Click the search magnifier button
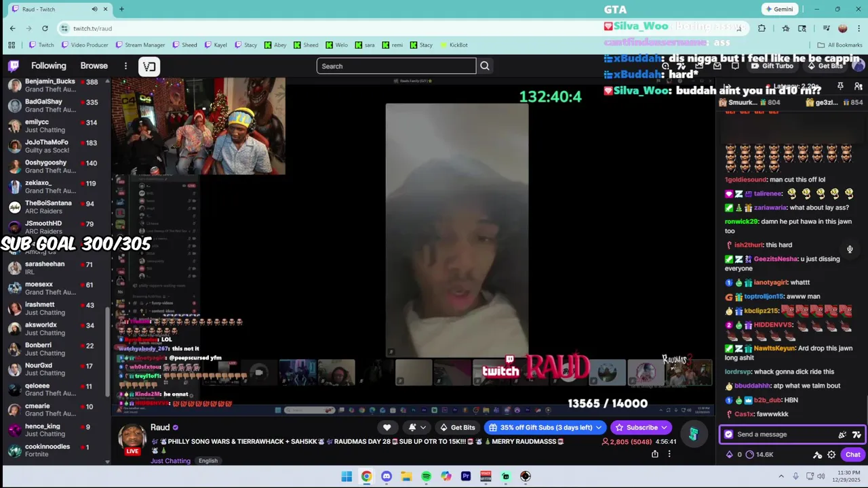The width and height of the screenshot is (868, 488). tap(485, 66)
